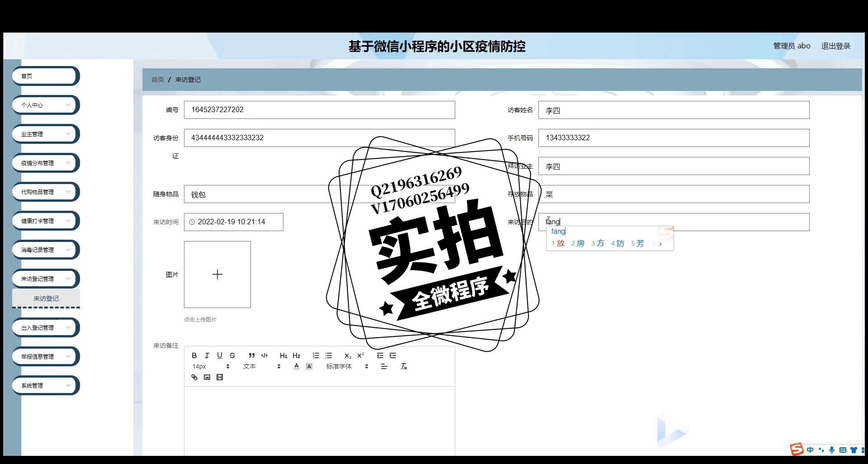Click the 手机号码 input field
This screenshot has height=464, width=868.
(674, 138)
